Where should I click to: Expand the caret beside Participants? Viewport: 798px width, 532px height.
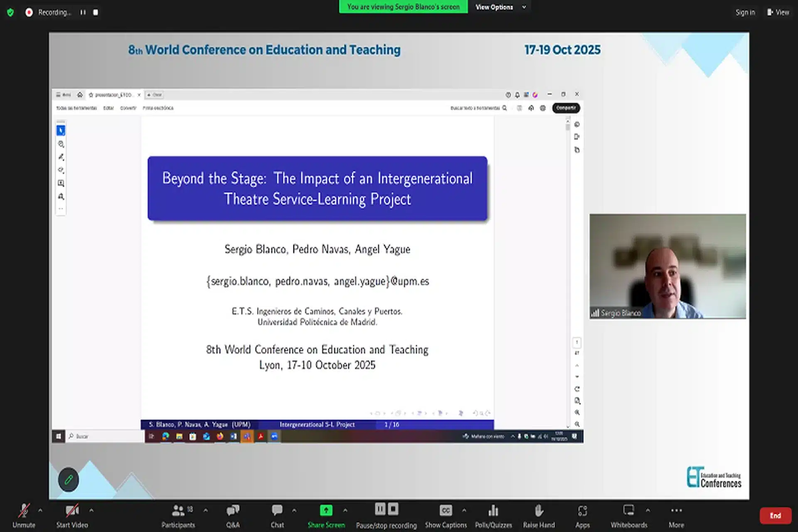click(206, 510)
